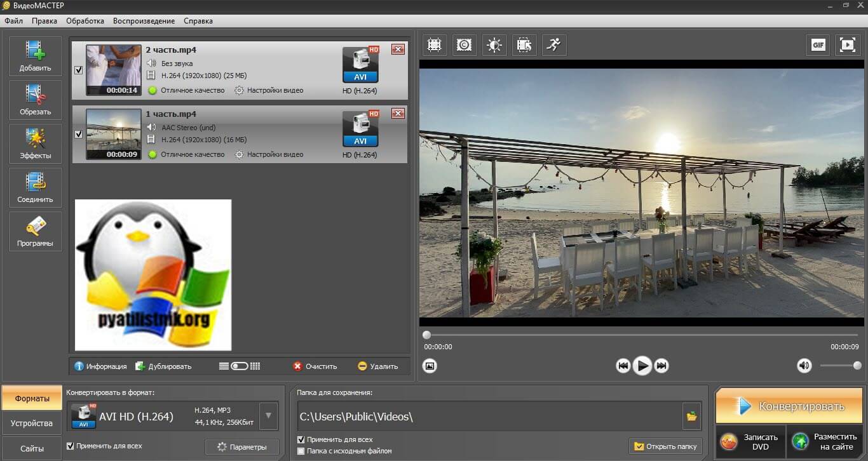Click the speed change running man icon
The image size is (868, 461).
click(554, 45)
